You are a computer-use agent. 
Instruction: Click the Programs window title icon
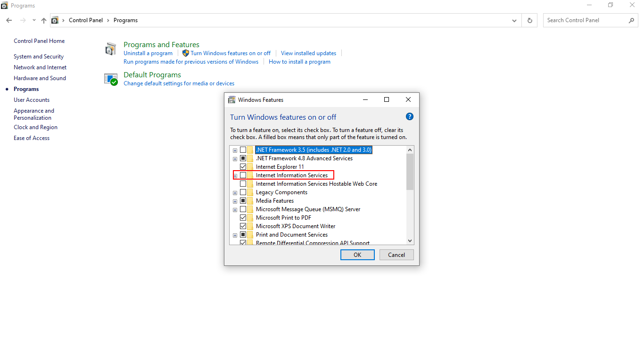[x=4, y=5]
